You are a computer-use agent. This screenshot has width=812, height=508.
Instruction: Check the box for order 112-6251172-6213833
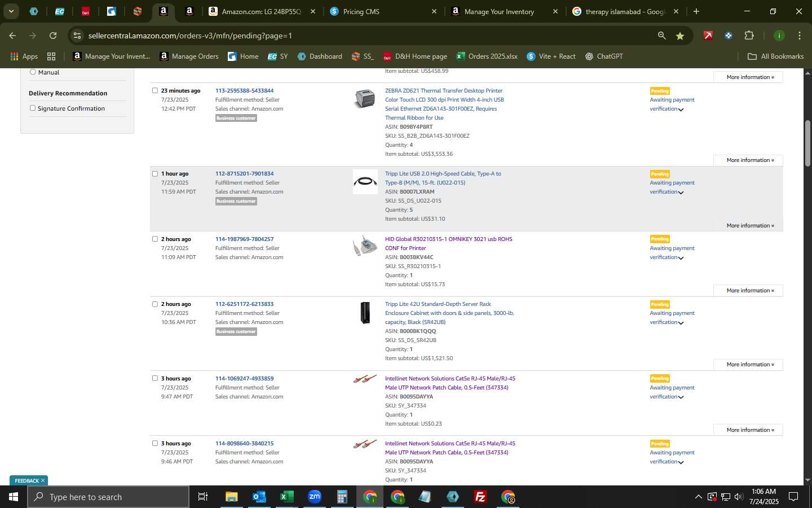pos(155,304)
